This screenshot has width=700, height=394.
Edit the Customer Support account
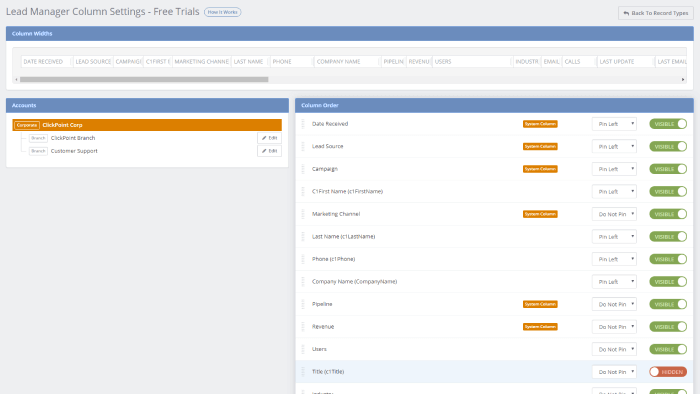pos(269,151)
